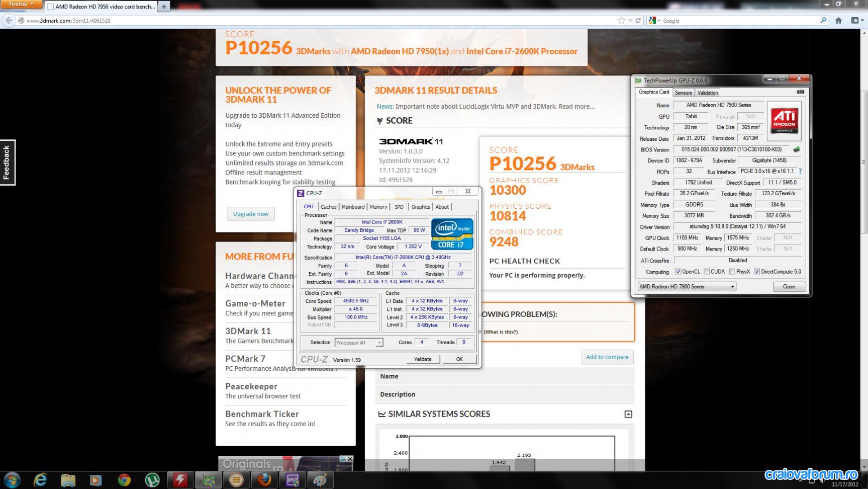This screenshot has width=868, height=489.
Task: Launch Google Chrome from the taskbar
Action: coord(124,480)
